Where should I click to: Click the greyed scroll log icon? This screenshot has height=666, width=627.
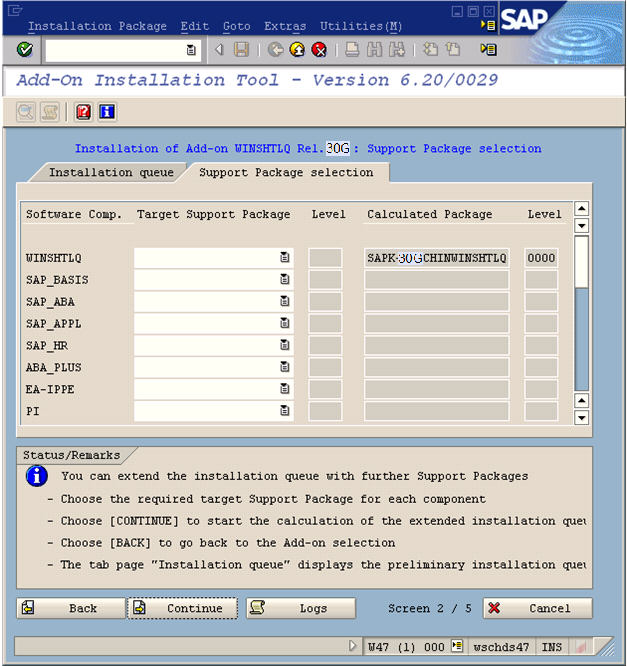point(49,112)
